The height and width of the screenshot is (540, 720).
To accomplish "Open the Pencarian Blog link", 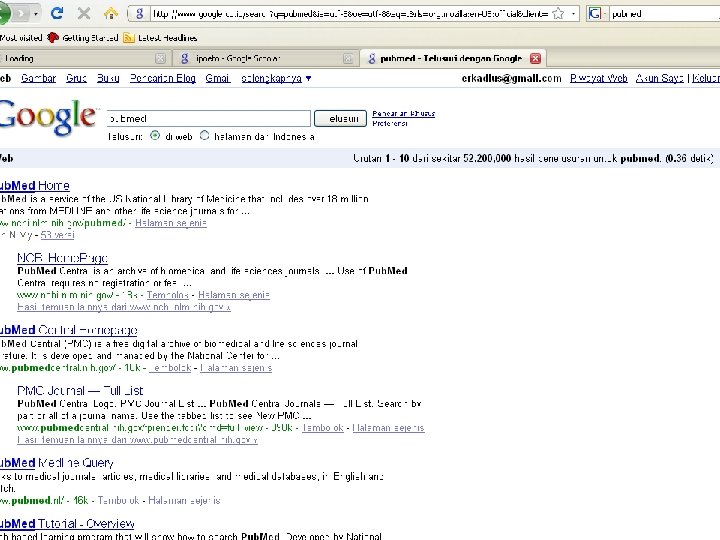I will point(163,79).
